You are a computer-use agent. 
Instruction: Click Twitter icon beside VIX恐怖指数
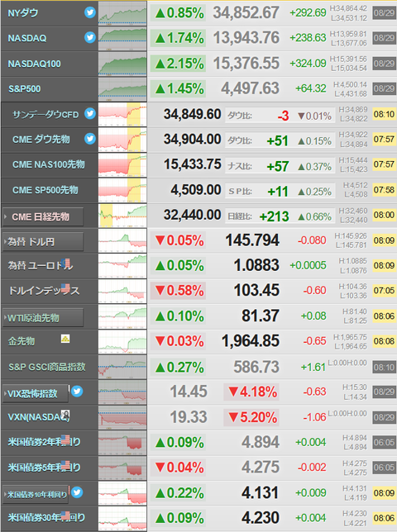coord(77,392)
